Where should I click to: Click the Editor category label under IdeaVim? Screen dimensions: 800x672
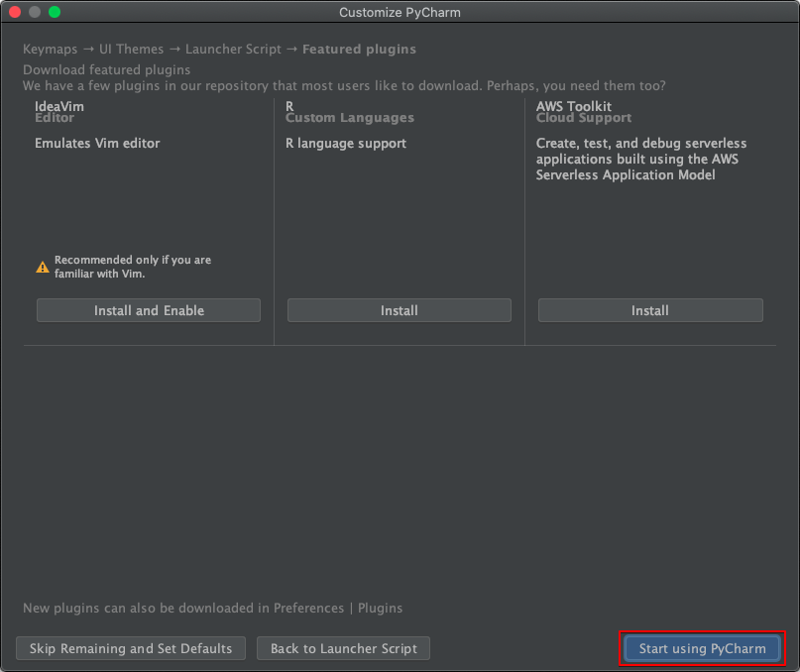[x=55, y=118]
